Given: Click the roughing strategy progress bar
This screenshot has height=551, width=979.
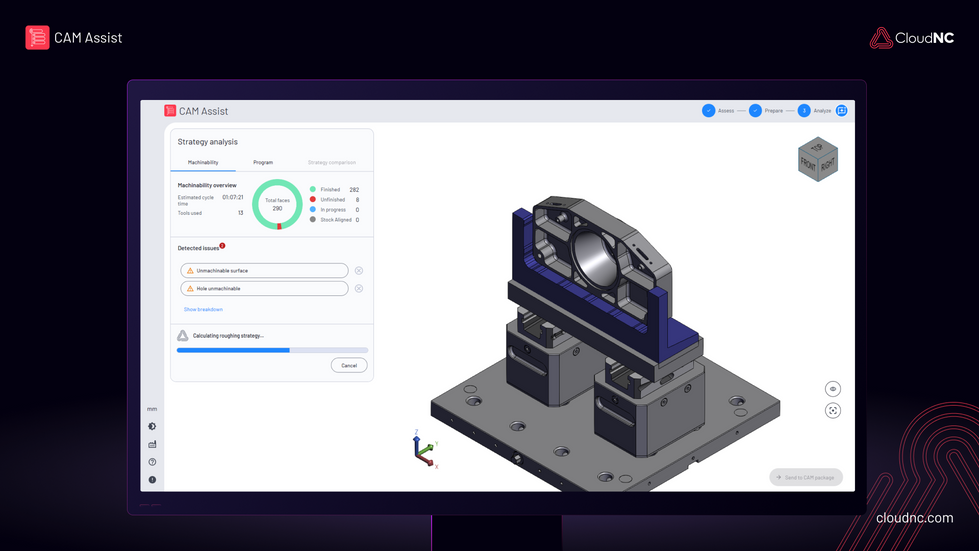Looking at the screenshot, I should [272, 350].
